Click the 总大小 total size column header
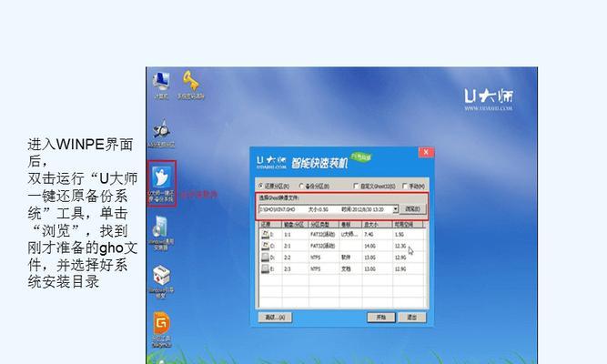Image resolution: width=607 pixels, height=364 pixels. click(377, 225)
